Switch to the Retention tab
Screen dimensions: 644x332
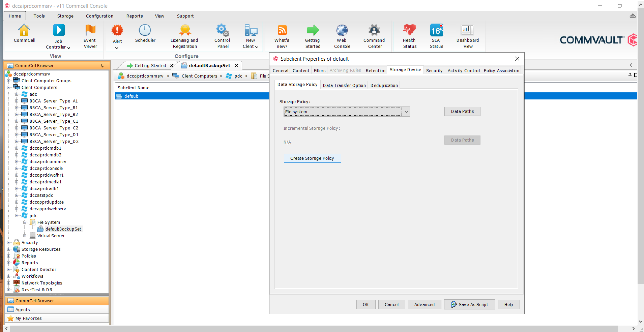coord(375,70)
